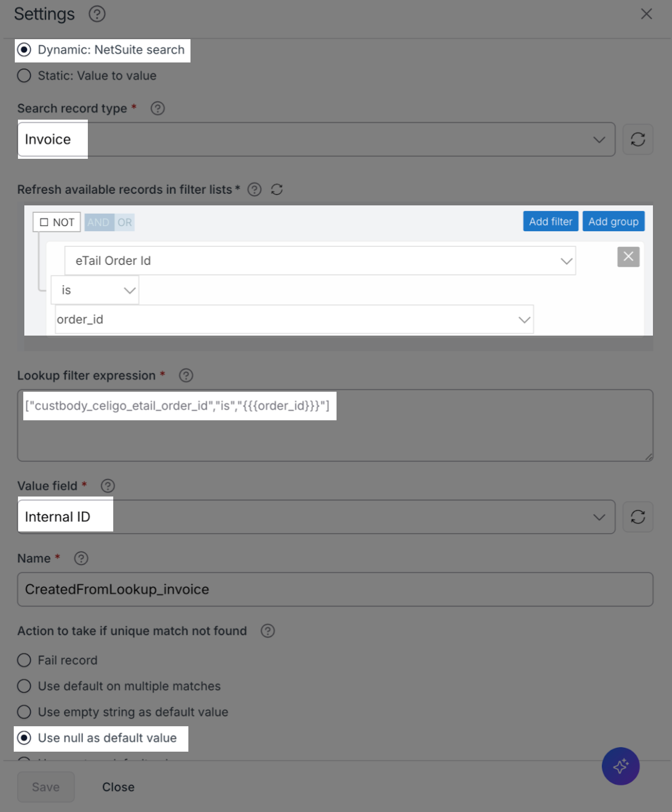Switch filter condition to OR

(x=125, y=222)
